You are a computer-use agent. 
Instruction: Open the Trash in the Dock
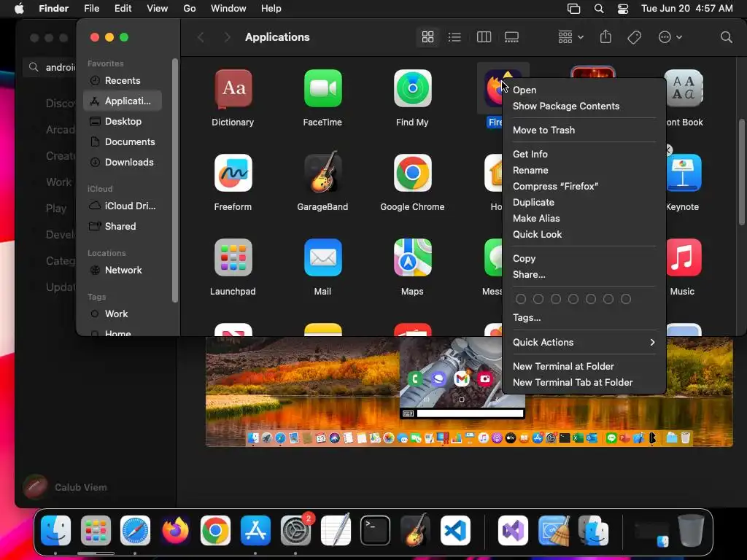pos(691,530)
